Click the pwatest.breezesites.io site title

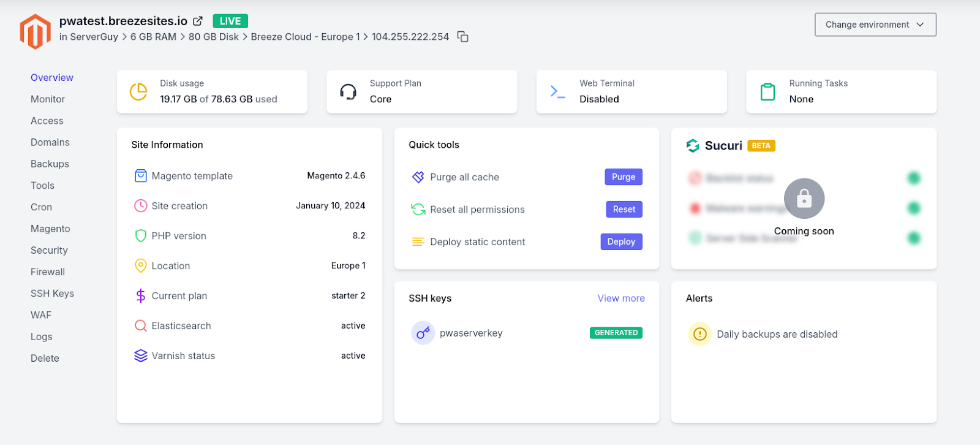123,21
